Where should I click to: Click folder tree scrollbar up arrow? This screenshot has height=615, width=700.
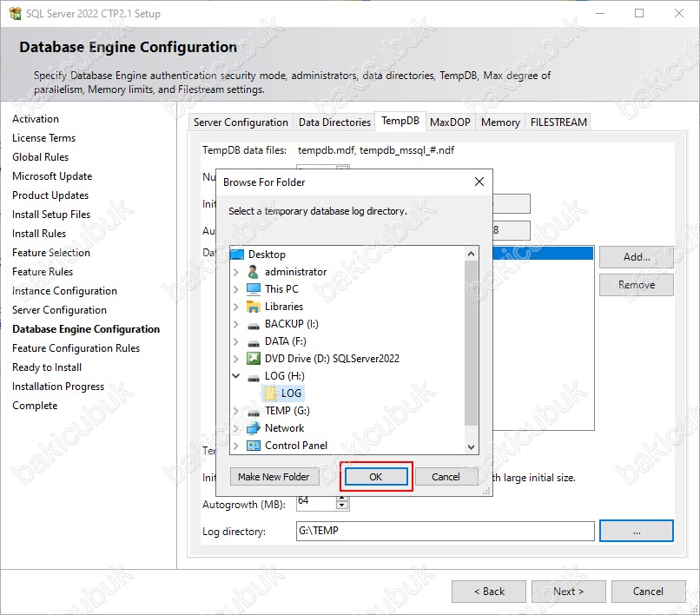(x=471, y=254)
